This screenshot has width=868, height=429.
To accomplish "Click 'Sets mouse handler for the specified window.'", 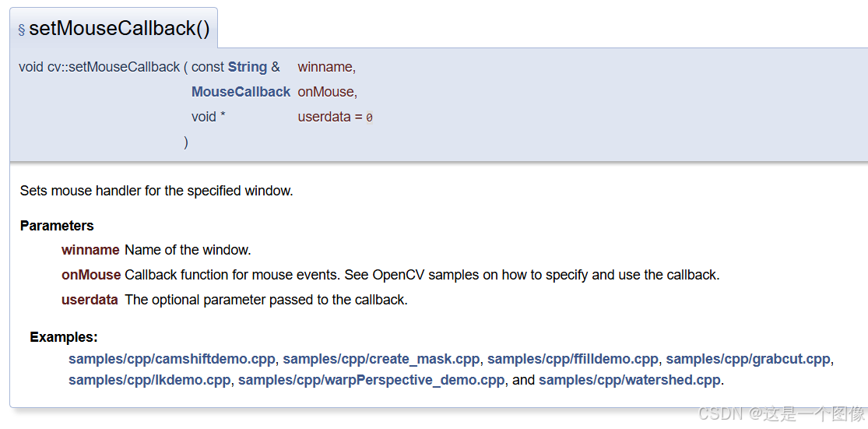I will pyautogui.click(x=156, y=191).
